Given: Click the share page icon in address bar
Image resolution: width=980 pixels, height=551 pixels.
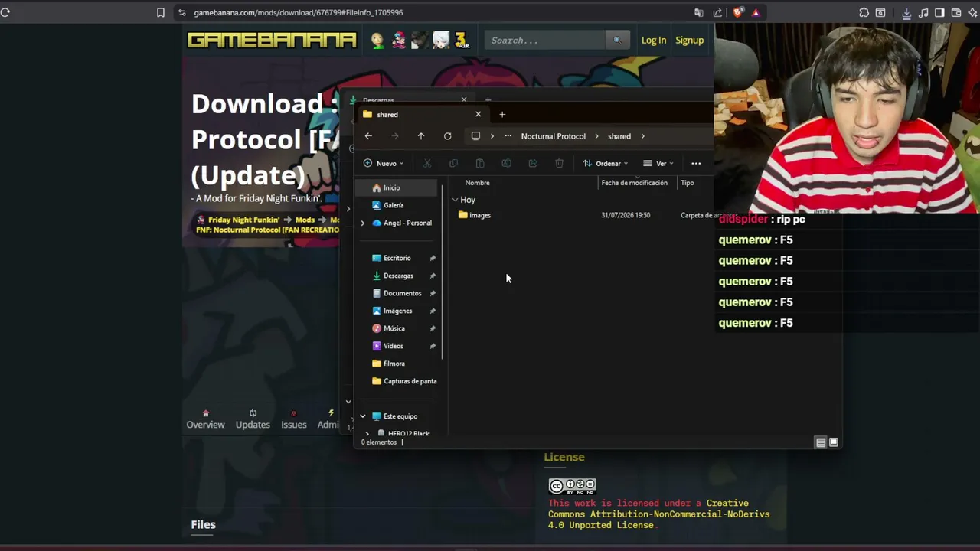Looking at the screenshot, I should tap(717, 12).
